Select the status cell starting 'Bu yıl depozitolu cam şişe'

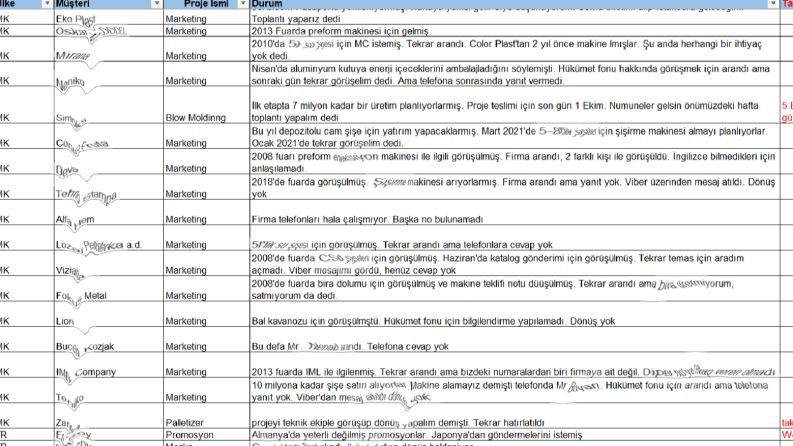tap(515, 137)
